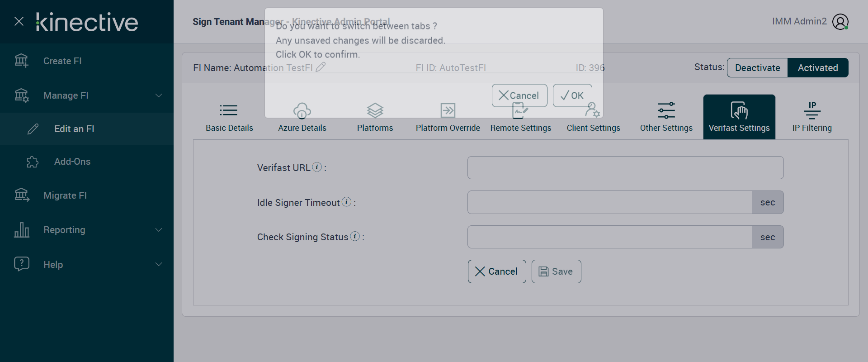Click the Create FI bank icon

click(x=21, y=61)
